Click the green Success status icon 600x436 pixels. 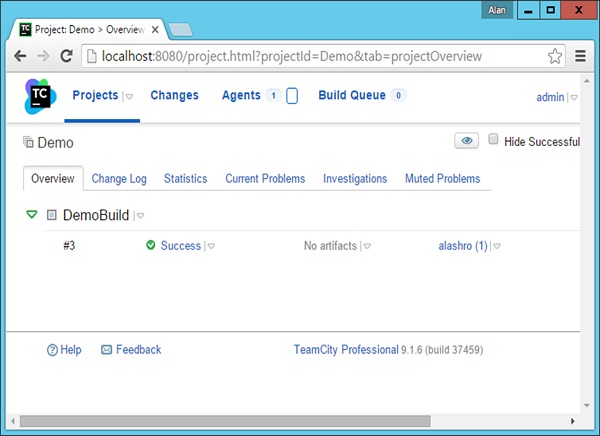(150, 246)
